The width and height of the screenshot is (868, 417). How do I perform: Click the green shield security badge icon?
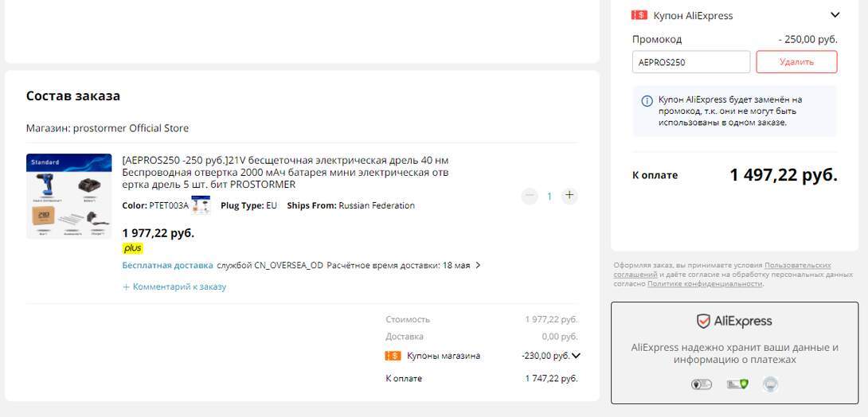737,384
